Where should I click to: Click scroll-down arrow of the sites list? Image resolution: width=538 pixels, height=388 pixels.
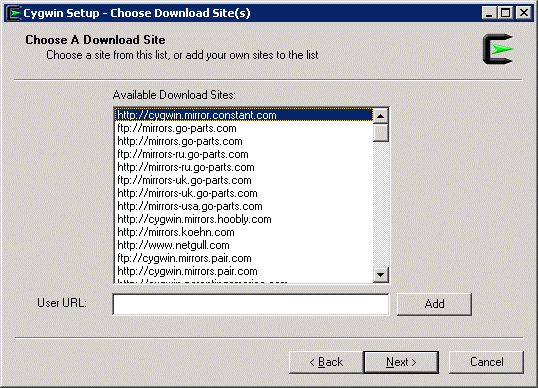381,275
